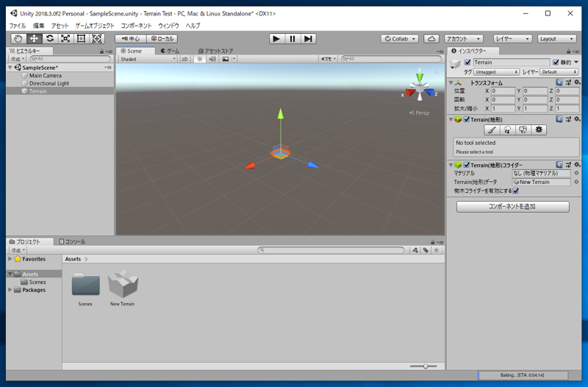Toggle Inspector lock icon
Viewport: 588px width, 387px height.
pyautogui.click(x=568, y=51)
